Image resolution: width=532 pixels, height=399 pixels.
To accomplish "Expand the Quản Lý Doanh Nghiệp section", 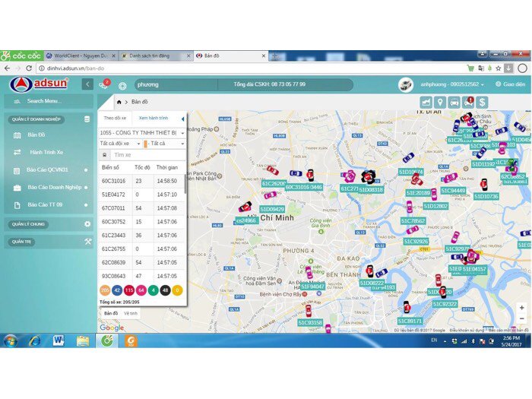I will (36, 119).
